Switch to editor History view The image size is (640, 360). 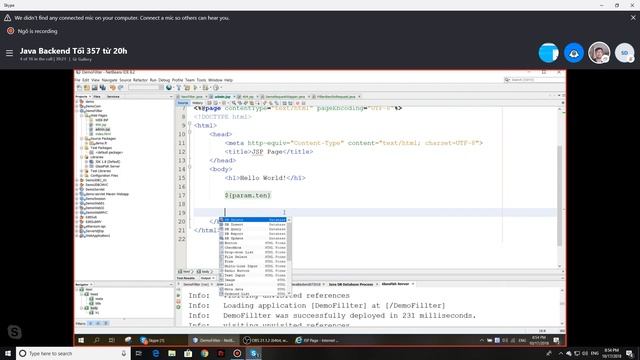[198, 103]
